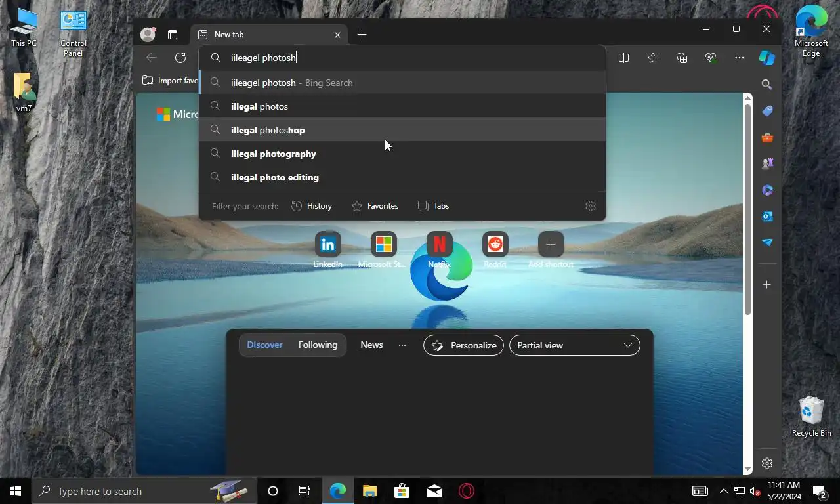
Task: Switch to the Discover feed tab
Action: pyautogui.click(x=264, y=345)
